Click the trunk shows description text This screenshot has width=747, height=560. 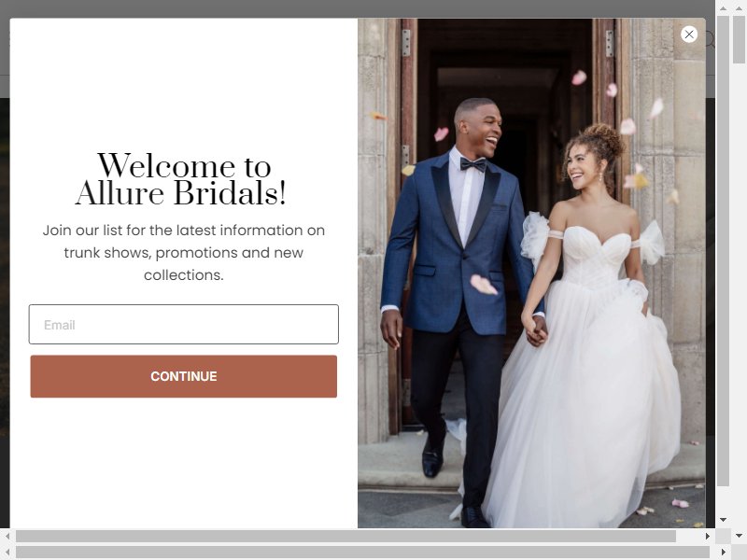(183, 252)
